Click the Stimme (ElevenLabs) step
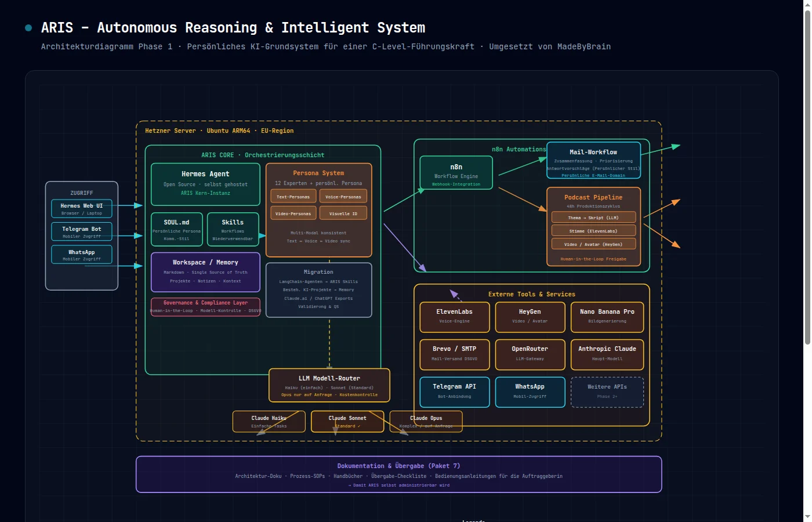Image resolution: width=812 pixels, height=522 pixels. point(593,231)
